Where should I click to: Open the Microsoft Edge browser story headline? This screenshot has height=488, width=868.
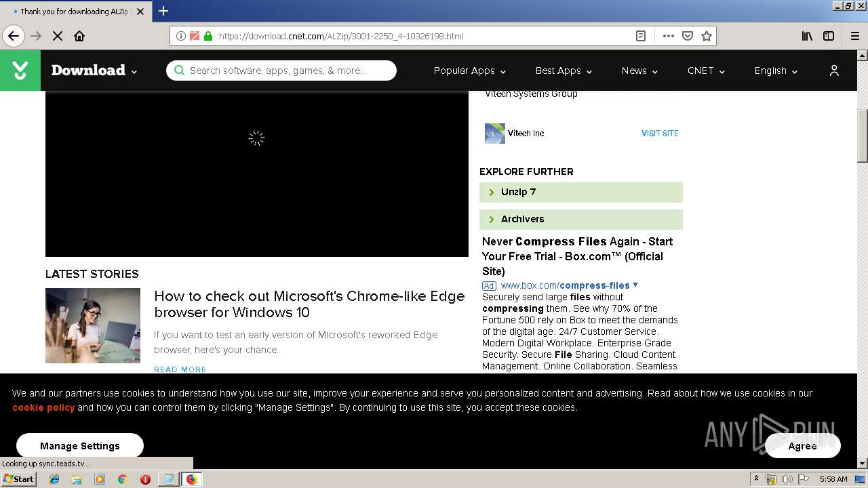coord(309,304)
